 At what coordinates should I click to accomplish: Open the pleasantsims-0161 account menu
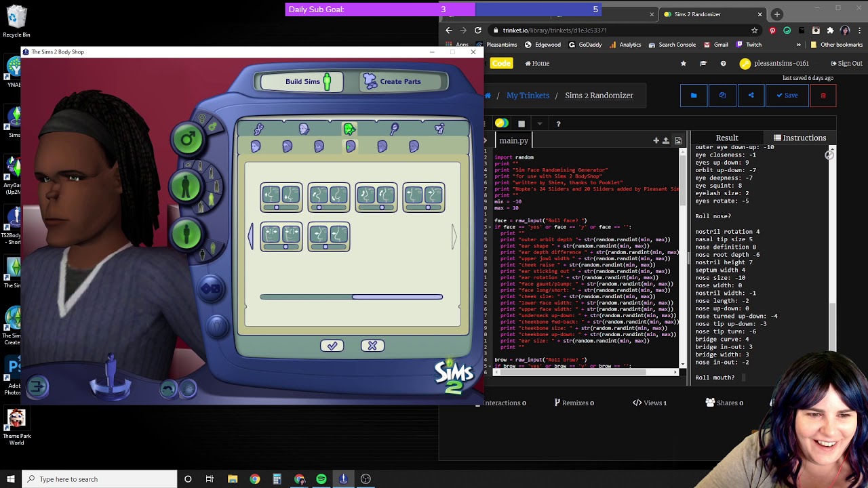774,63
